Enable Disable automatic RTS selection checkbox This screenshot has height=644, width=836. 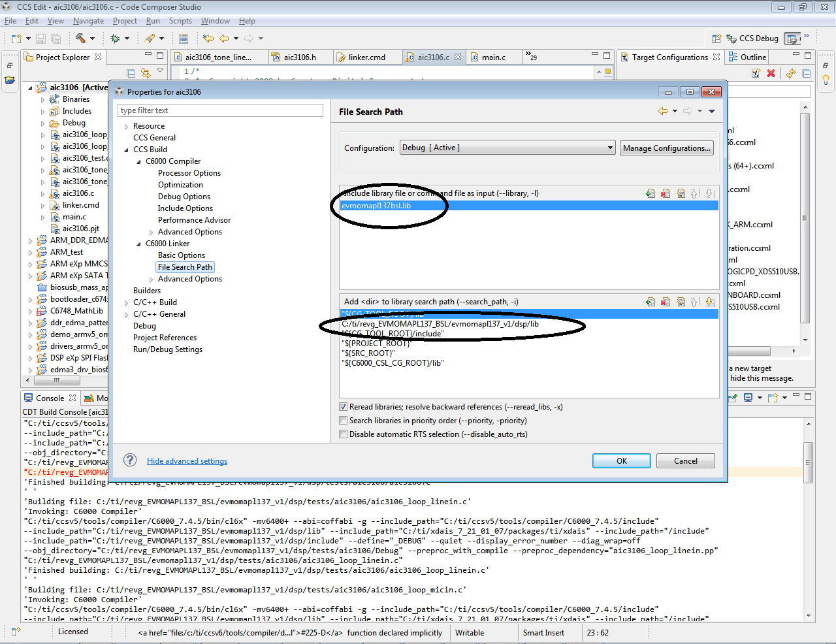[344, 434]
